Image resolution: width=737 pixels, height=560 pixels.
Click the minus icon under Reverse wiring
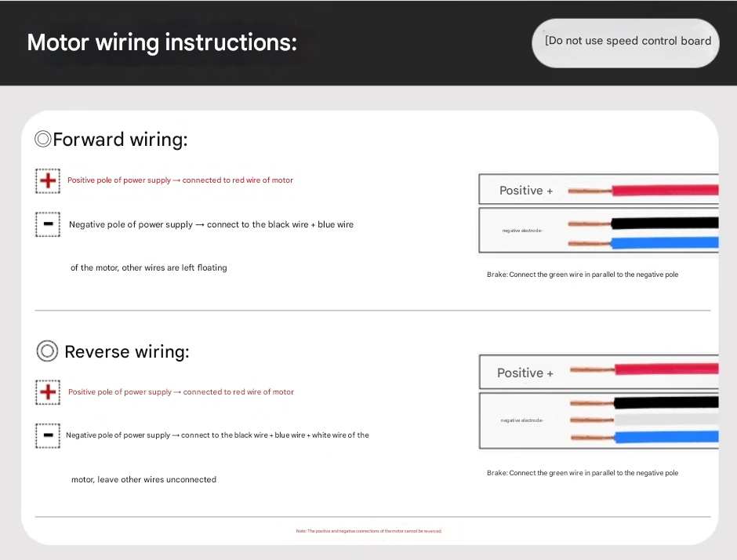[x=48, y=435]
